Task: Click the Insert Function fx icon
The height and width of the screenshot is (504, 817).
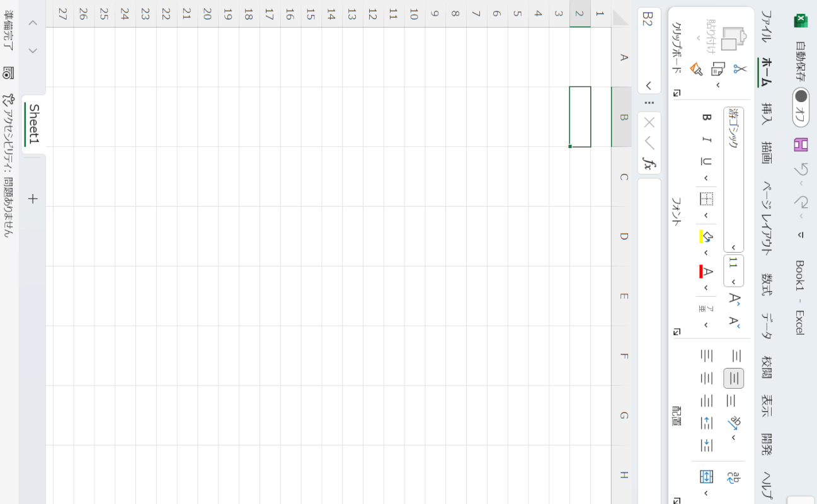Action: (649, 164)
